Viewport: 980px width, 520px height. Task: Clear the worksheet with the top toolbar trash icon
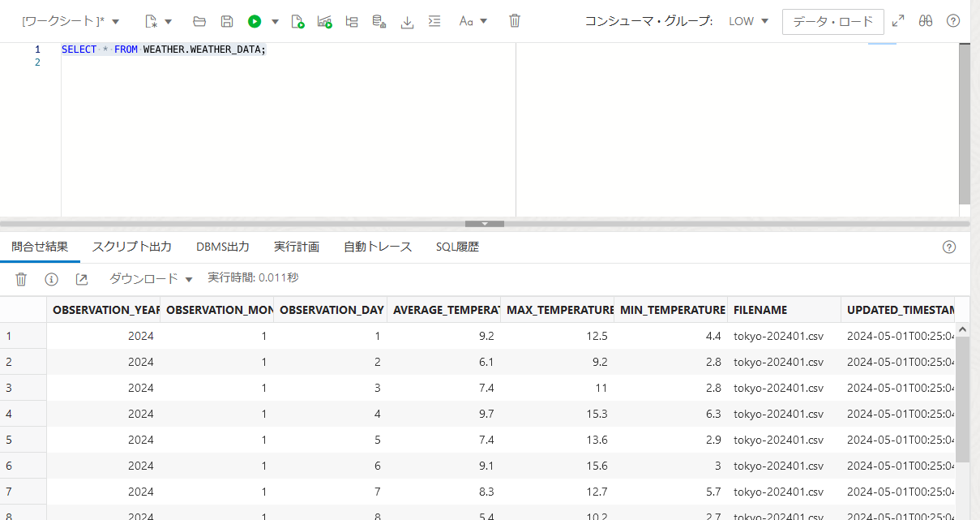[515, 22]
